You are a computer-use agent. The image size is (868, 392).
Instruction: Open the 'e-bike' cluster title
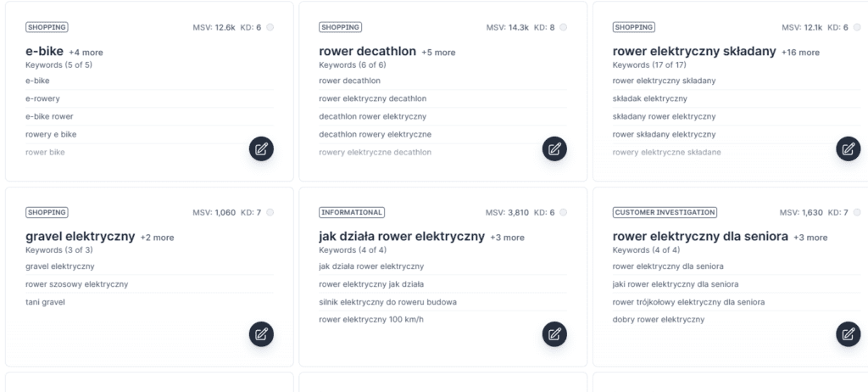click(x=44, y=52)
